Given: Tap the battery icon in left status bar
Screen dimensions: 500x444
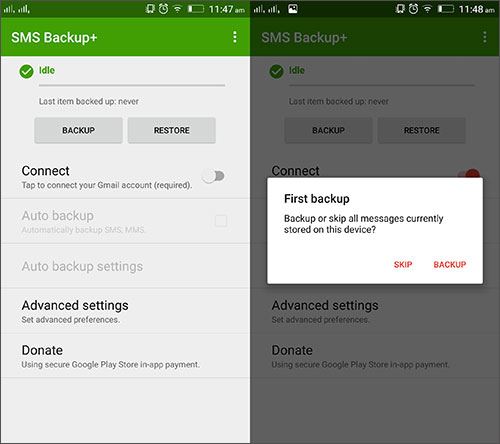Looking at the screenshot, I should coord(196,9).
